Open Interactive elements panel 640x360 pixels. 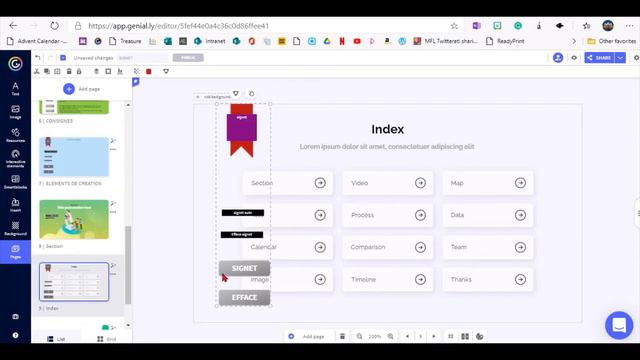(x=15, y=158)
